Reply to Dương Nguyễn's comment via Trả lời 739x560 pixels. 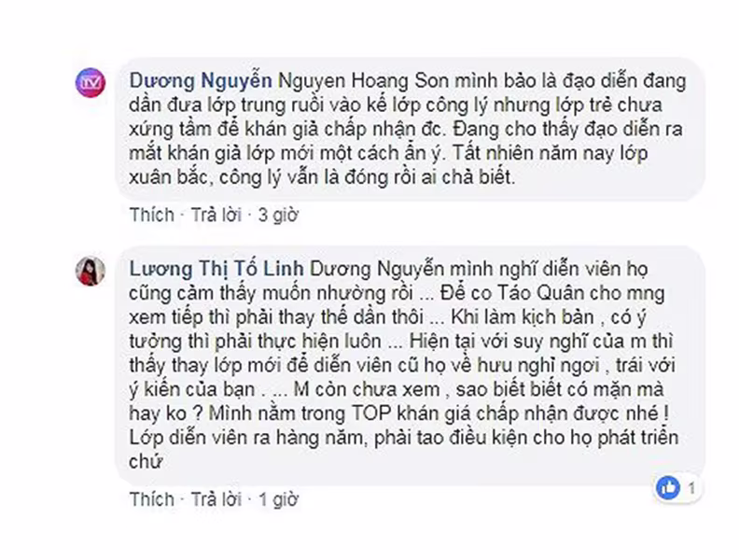pos(216,215)
